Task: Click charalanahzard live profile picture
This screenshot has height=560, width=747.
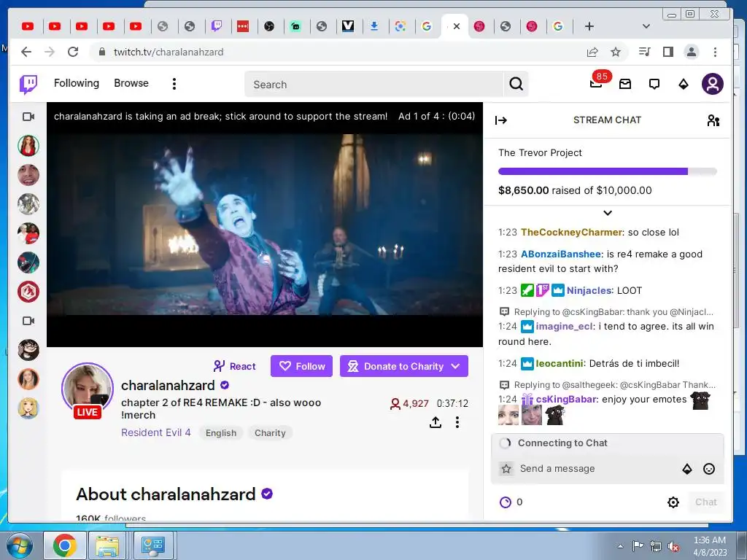Action: pos(88,389)
